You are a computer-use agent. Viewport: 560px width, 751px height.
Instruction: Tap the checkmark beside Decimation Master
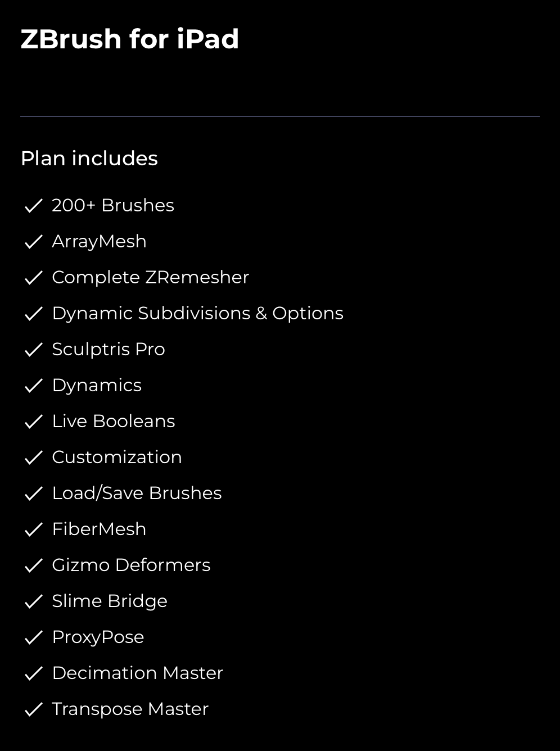coord(34,673)
